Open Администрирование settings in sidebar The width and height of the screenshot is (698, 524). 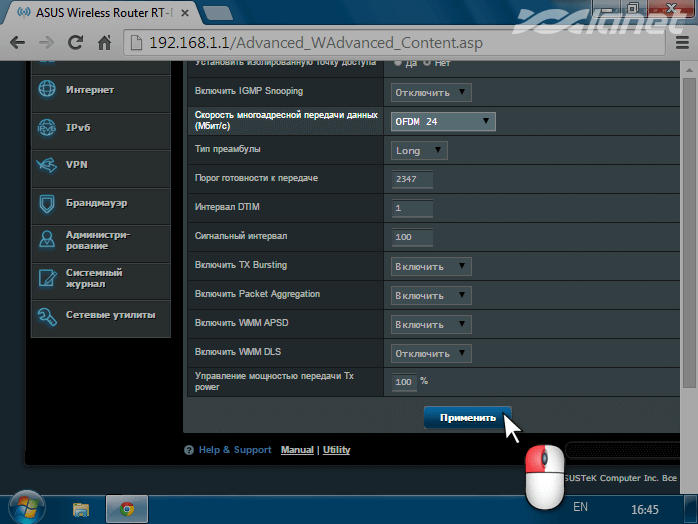click(x=97, y=240)
